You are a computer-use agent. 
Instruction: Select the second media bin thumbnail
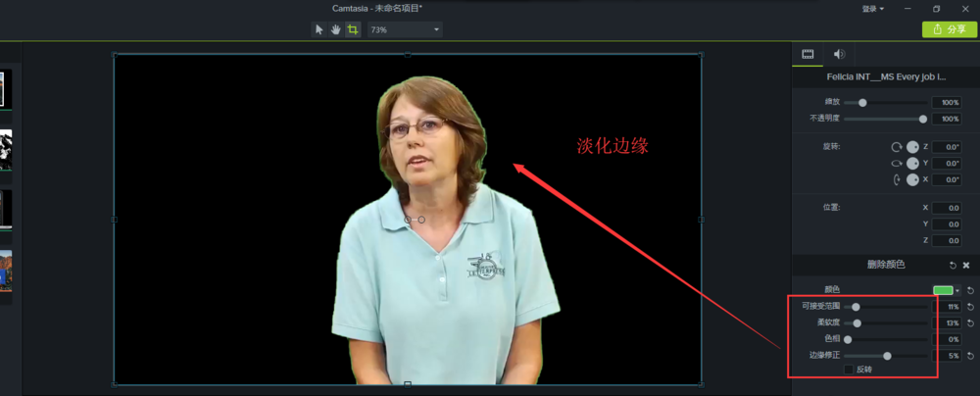pos(6,150)
